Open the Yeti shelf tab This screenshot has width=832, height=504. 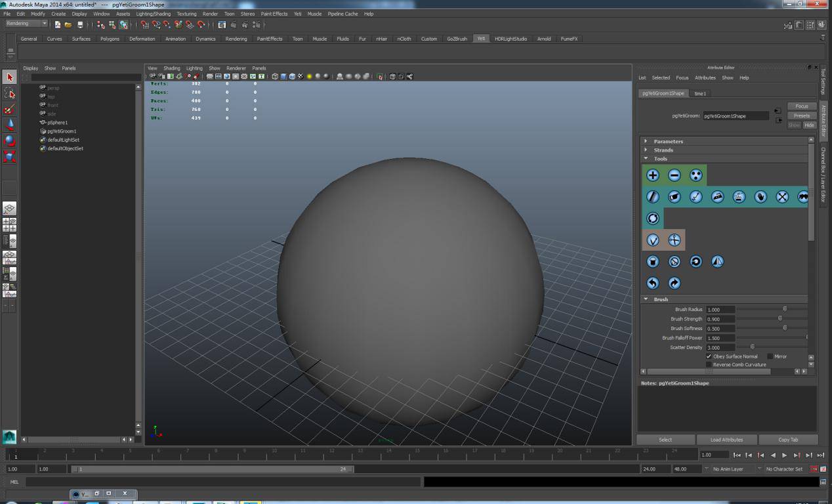click(481, 39)
